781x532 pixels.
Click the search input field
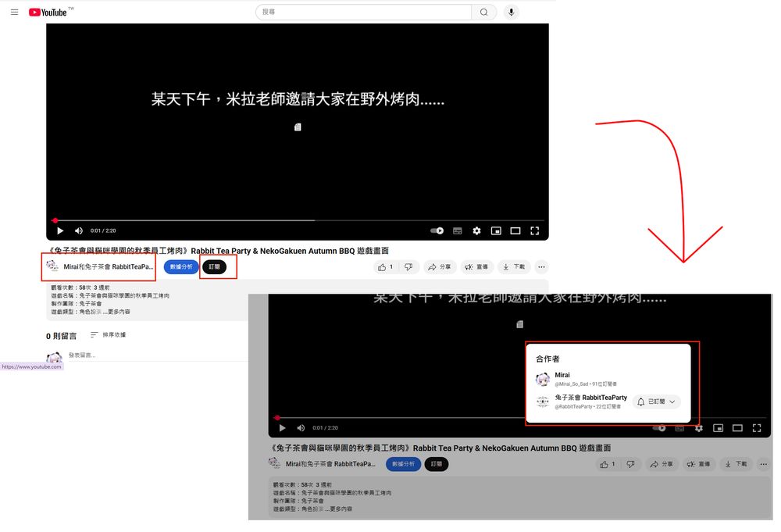pyautogui.click(x=364, y=12)
